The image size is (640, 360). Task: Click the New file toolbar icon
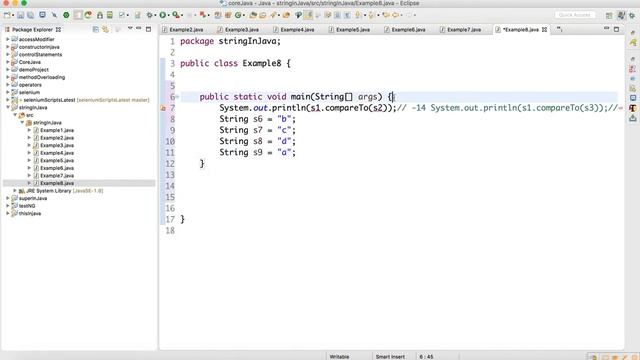coord(7,15)
